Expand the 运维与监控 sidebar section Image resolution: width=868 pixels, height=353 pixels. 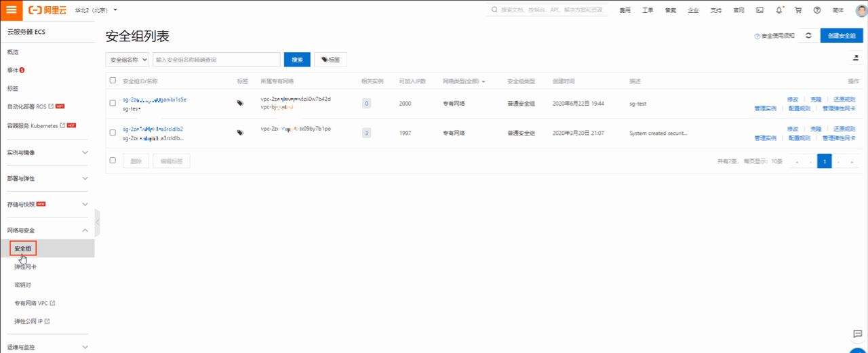tap(47, 347)
